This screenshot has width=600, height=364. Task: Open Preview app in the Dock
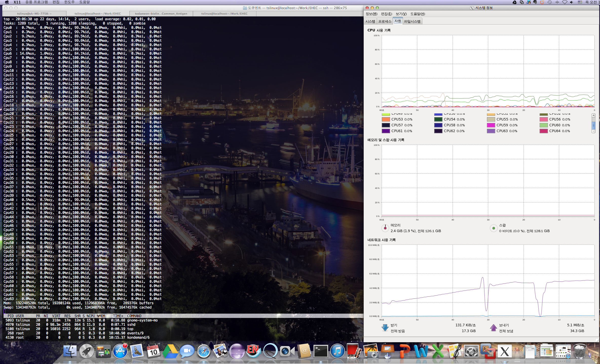[220, 351]
